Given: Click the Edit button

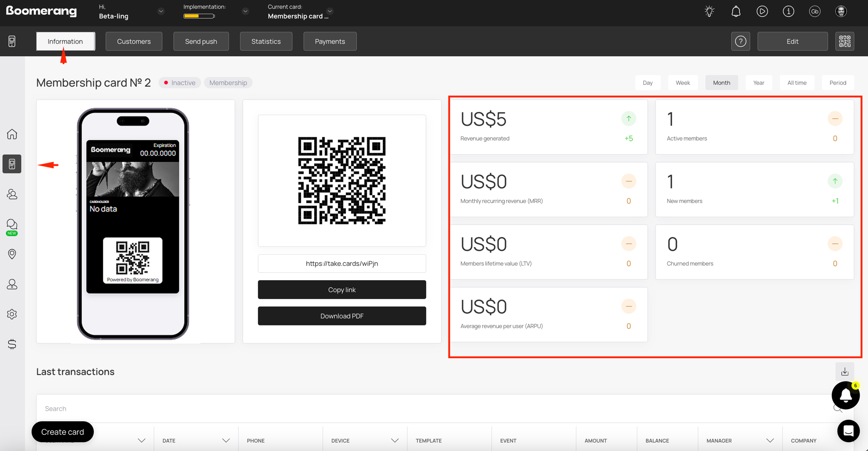Looking at the screenshot, I should tap(793, 41).
